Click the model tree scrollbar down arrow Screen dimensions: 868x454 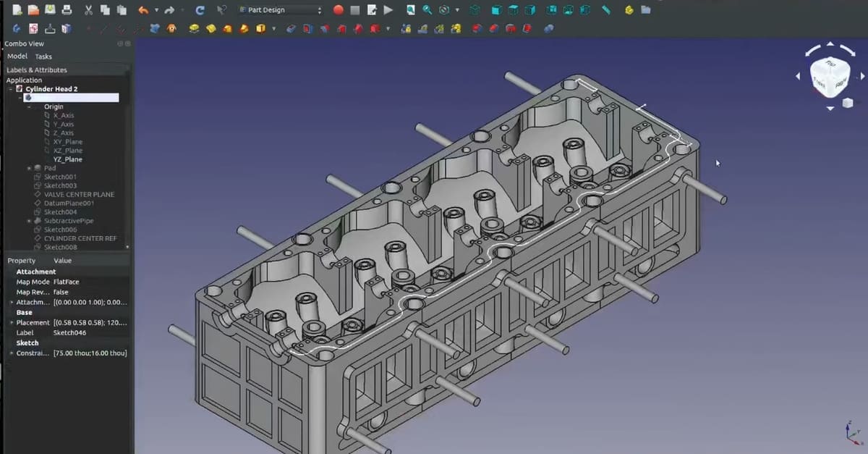[128, 247]
